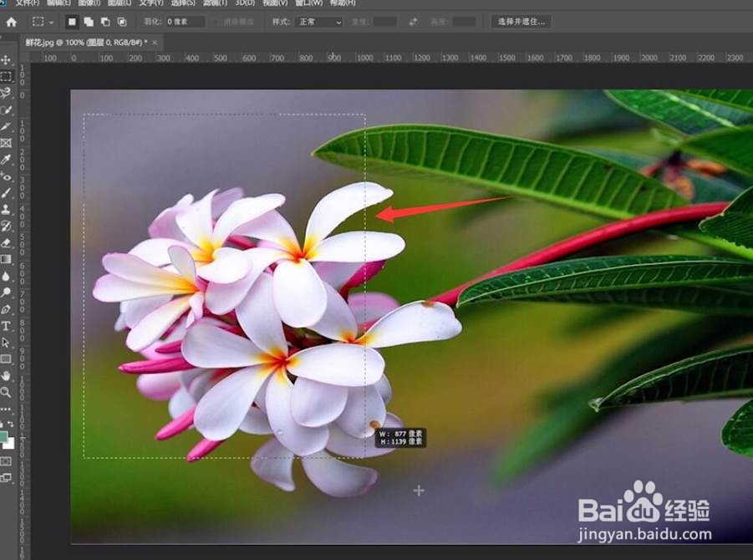This screenshot has height=560, width=753.
Task: Open the 窗口(W) menu
Action: click(308, 3)
